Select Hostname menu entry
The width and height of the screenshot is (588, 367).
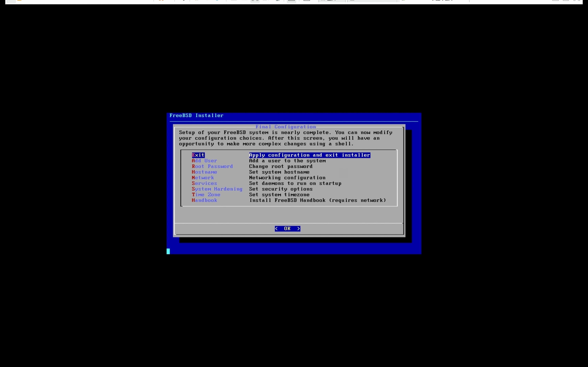tap(204, 172)
